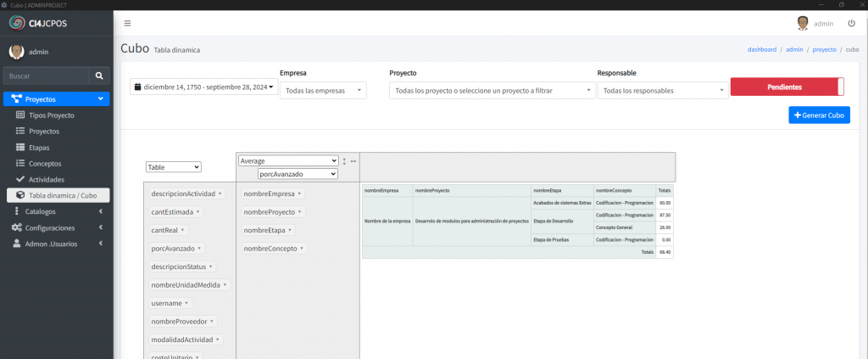Click the Buscar search field
The width and height of the screenshot is (868, 359).
[x=46, y=76]
